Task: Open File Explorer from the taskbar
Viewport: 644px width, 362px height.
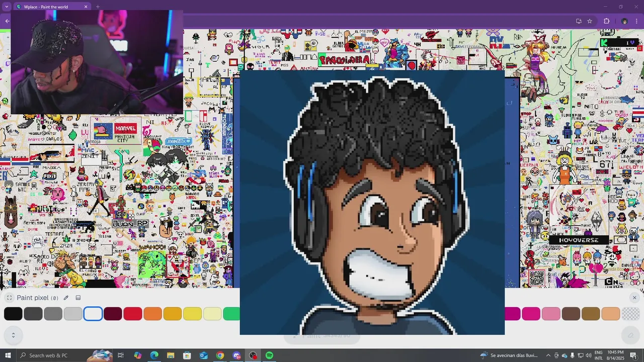Action: (171, 355)
